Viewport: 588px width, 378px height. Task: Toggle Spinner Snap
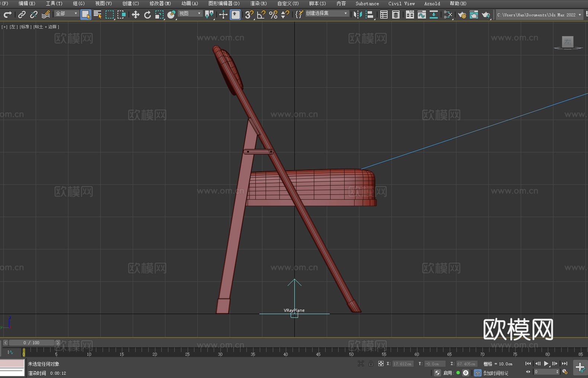(285, 14)
